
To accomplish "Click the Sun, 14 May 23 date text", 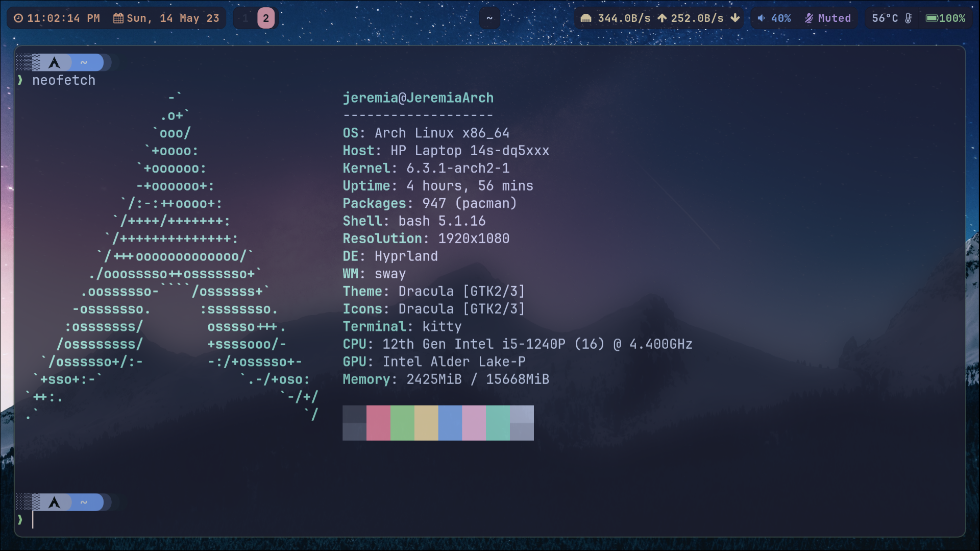I will coord(173,18).
